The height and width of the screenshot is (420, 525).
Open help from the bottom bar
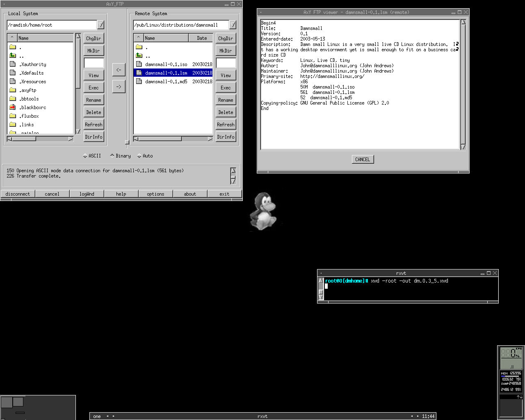tap(121, 194)
